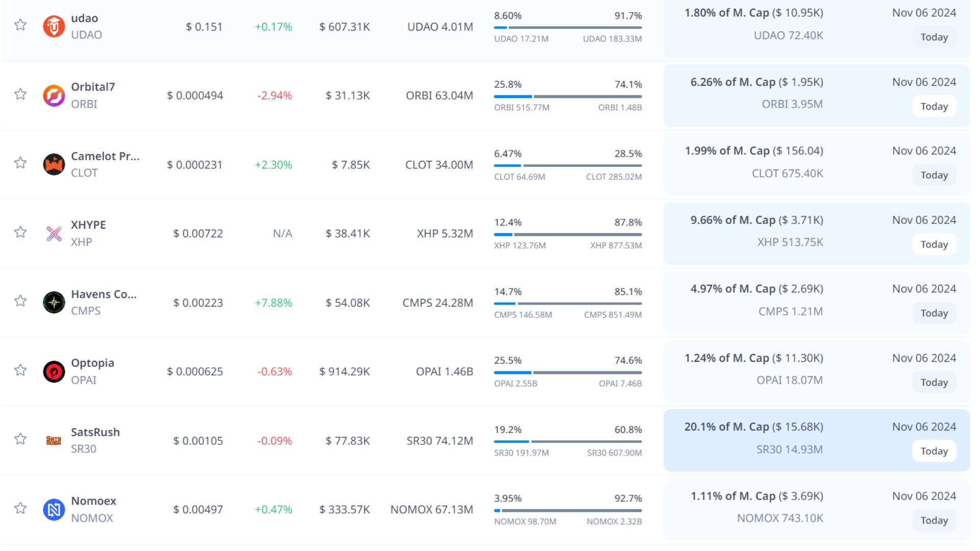The image size is (980, 551).
Task: Click the Nomoex token logo icon
Action: pos(54,509)
